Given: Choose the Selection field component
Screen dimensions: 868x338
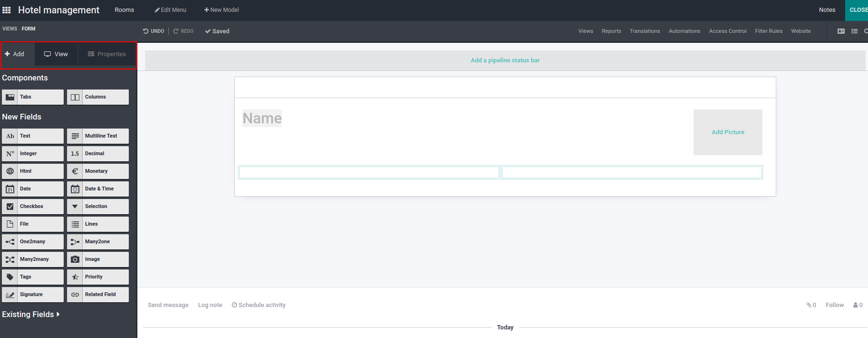Looking at the screenshot, I should tap(98, 207).
